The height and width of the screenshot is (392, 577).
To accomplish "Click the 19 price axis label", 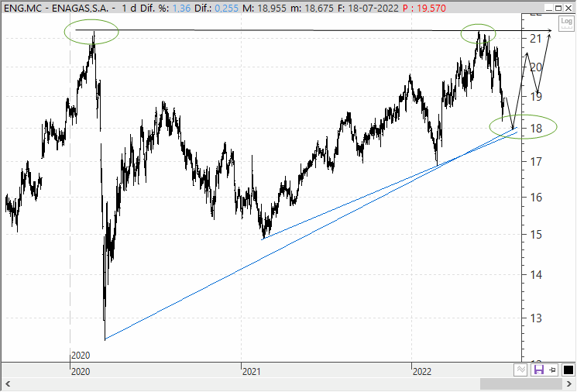I will click(x=536, y=97).
